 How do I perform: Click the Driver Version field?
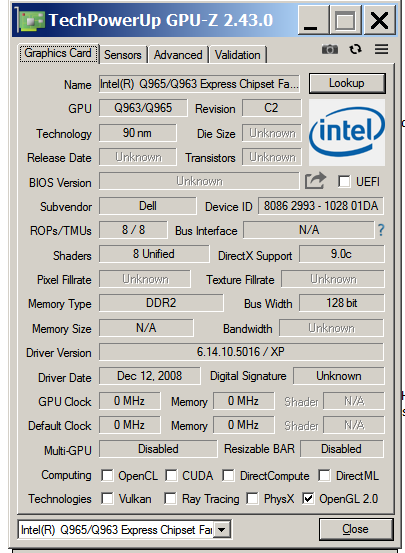[x=241, y=352]
